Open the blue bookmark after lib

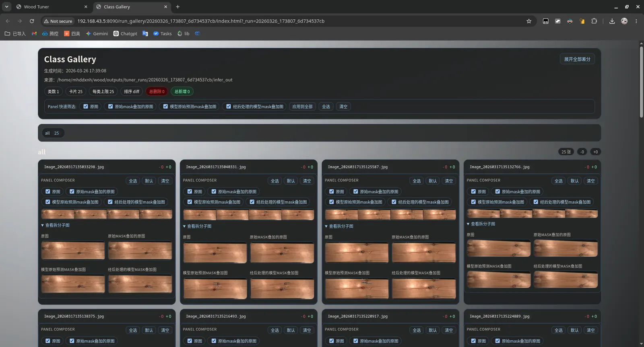pos(197,34)
